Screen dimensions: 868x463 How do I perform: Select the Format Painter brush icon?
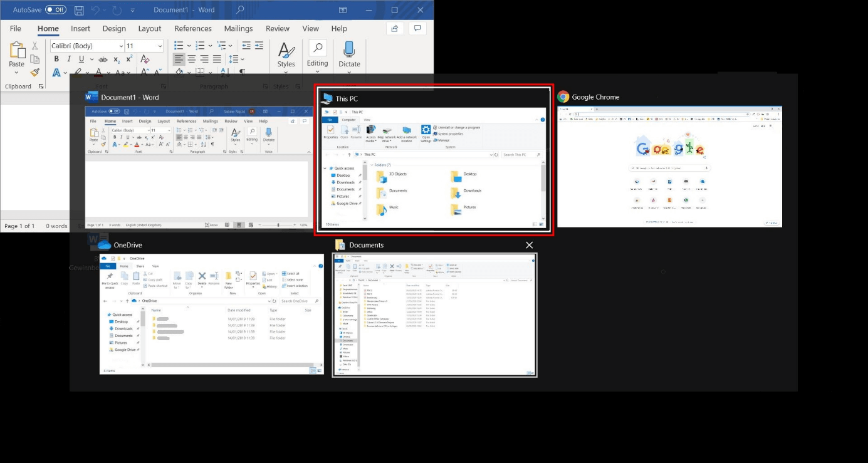coord(35,72)
